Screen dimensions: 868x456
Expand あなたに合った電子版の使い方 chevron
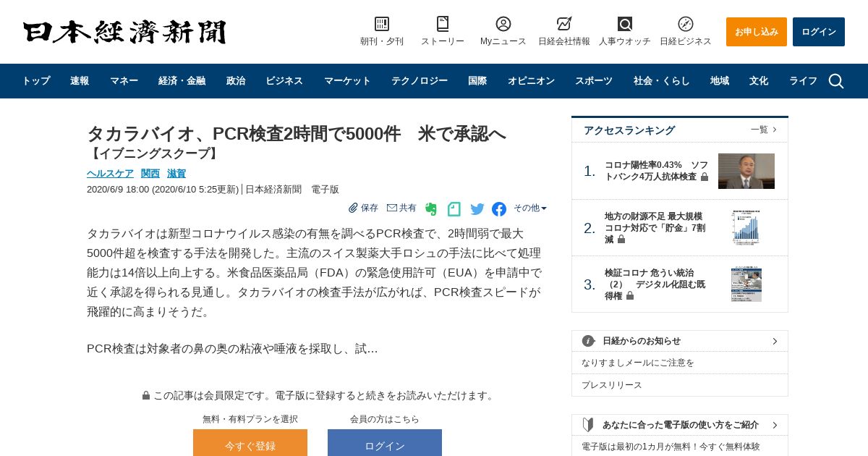coord(775,425)
